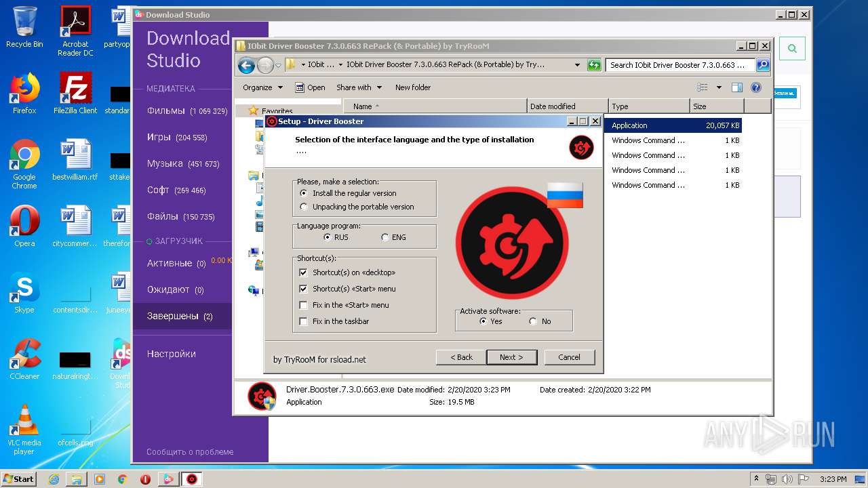Viewport: 868px width, 488px height.
Task: Sort files by Name column
Action: (435, 106)
